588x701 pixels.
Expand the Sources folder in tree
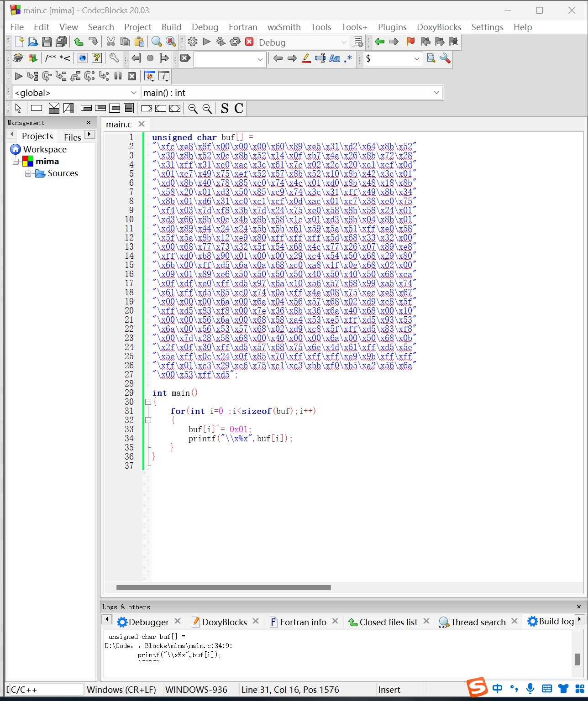[28, 173]
